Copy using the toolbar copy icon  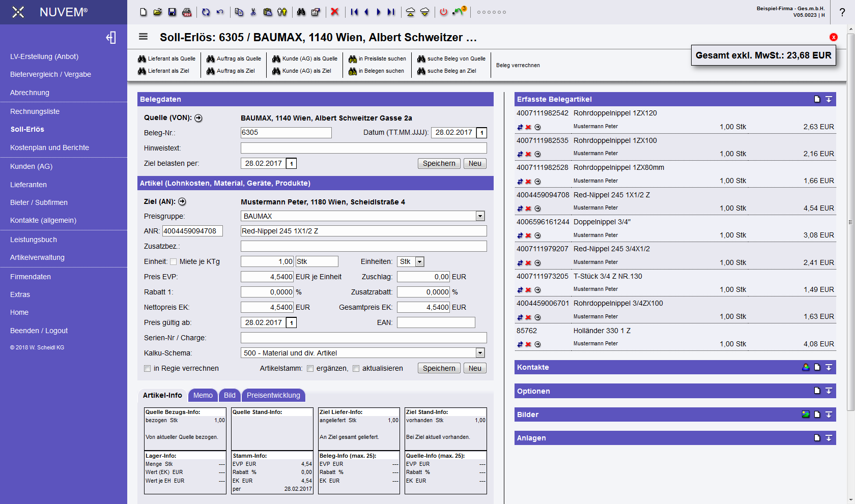tap(239, 12)
